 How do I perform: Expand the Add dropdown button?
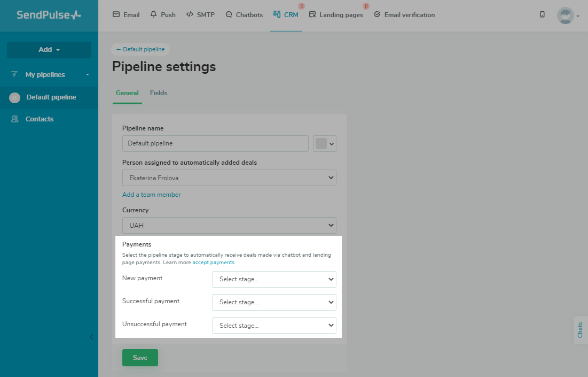click(49, 50)
